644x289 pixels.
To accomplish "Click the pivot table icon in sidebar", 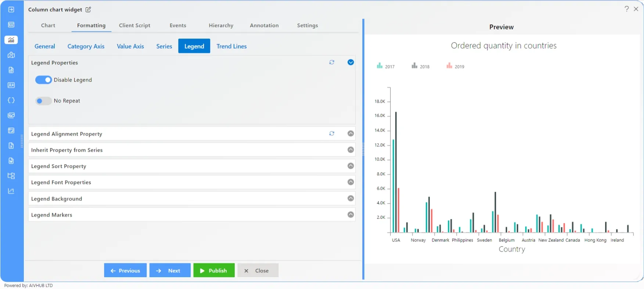I will 11,131.
